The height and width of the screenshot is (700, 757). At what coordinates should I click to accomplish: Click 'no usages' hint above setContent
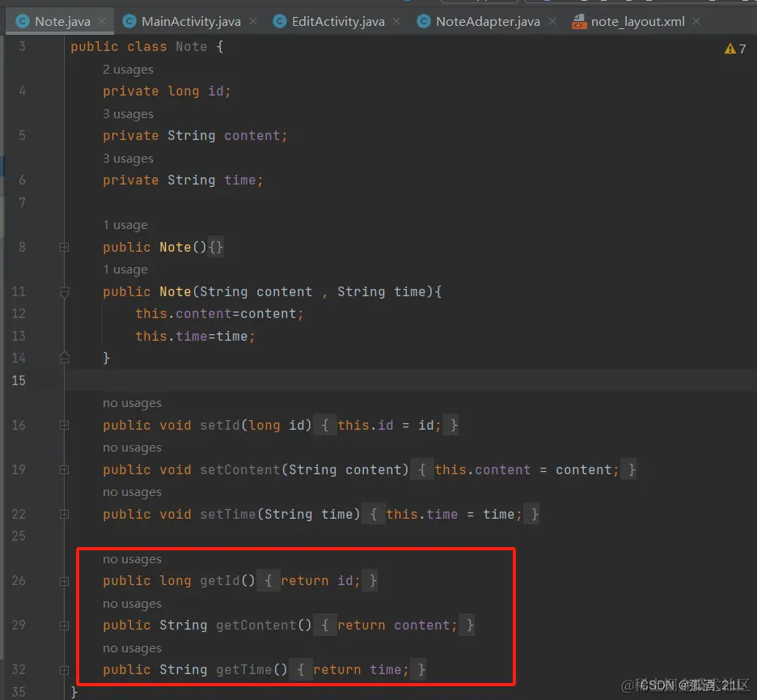(132, 448)
